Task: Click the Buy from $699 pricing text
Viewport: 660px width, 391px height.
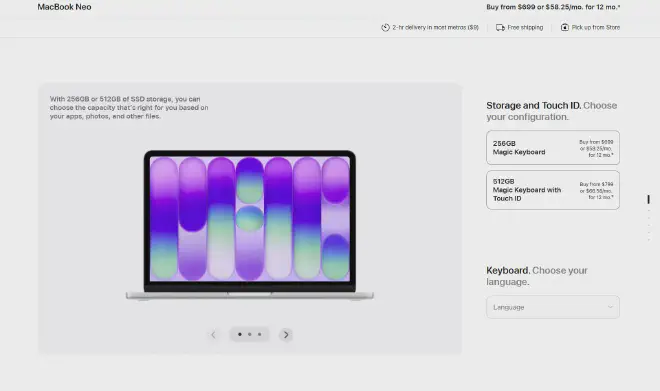Action: pos(553,7)
